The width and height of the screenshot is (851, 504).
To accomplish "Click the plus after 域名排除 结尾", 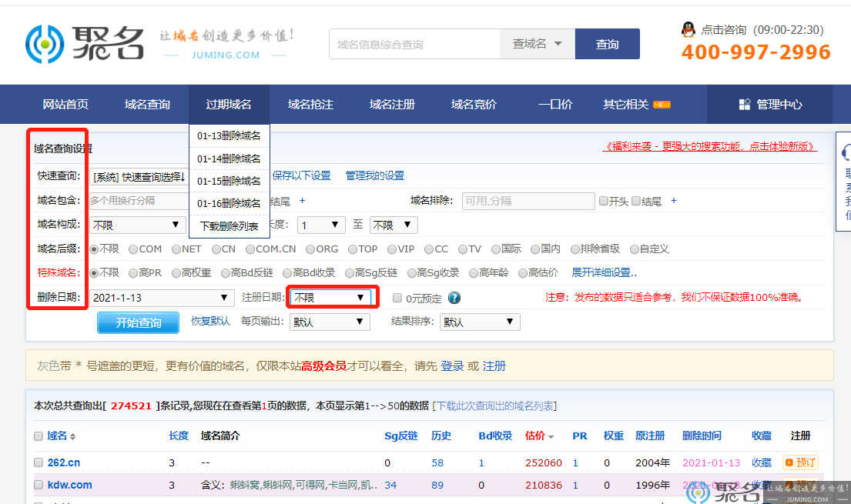I will (674, 201).
